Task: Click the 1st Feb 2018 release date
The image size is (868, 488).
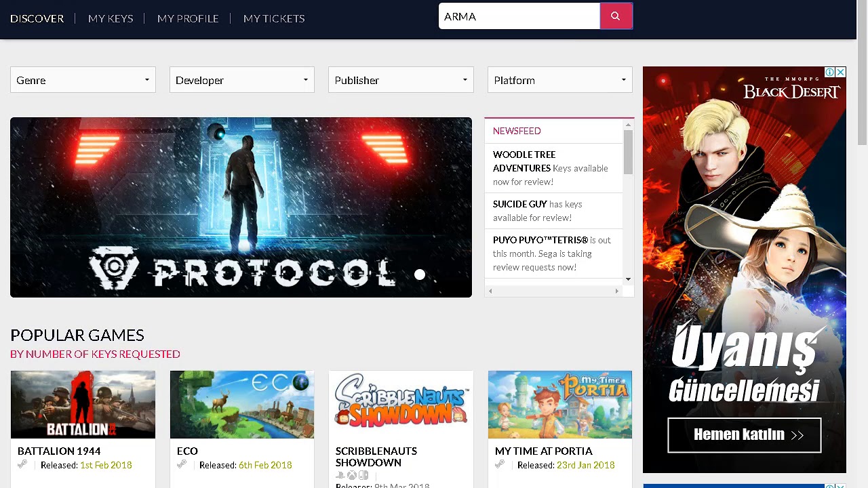Action: [106, 465]
